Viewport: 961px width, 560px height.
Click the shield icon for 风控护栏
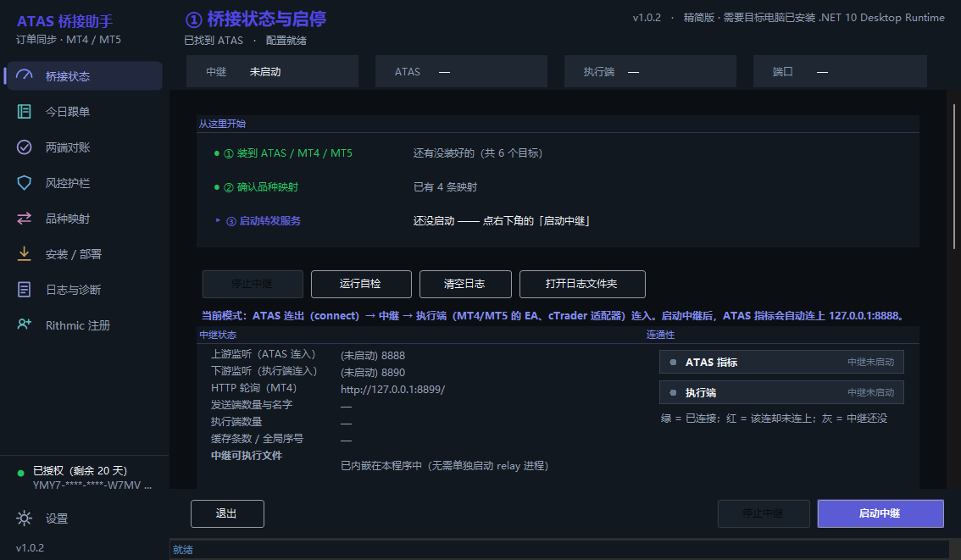(24, 183)
